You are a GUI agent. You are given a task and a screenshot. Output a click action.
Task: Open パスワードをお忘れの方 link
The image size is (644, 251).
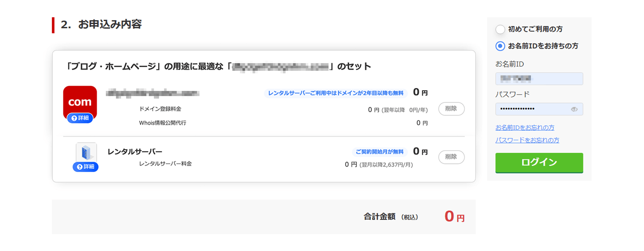[527, 140]
